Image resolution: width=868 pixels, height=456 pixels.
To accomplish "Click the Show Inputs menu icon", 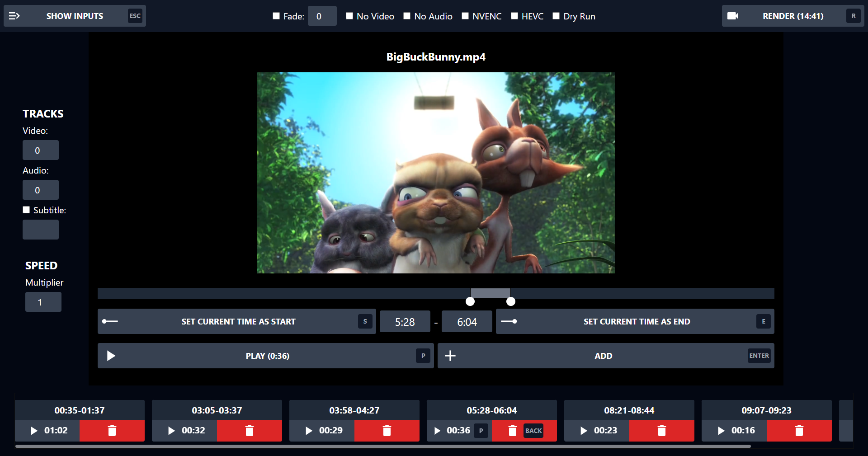I will pyautogui.click(x=14, y=16).
